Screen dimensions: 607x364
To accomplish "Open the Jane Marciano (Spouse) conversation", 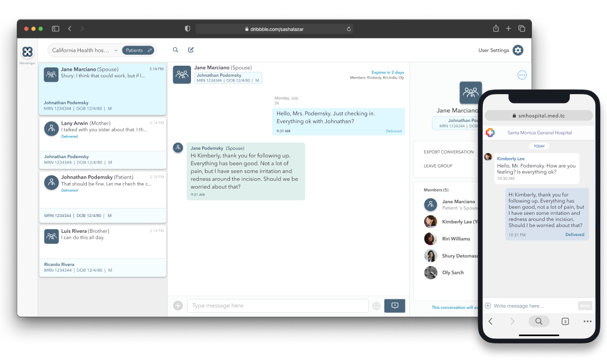I will point(102,89).
